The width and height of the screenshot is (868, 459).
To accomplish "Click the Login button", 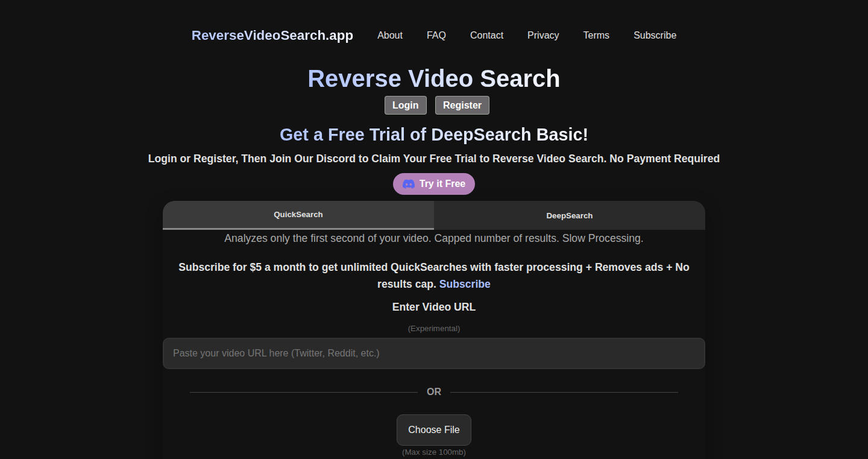I will 406,105.
